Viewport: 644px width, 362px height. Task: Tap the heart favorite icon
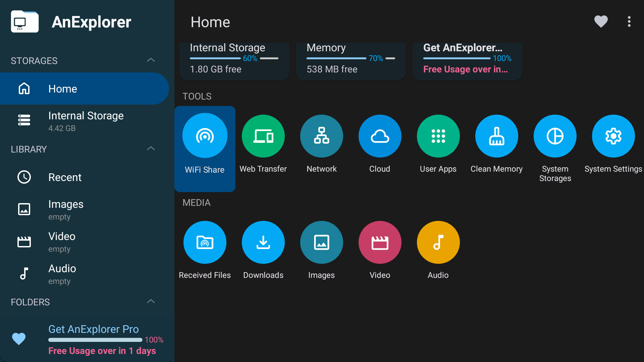coord(601,21)
